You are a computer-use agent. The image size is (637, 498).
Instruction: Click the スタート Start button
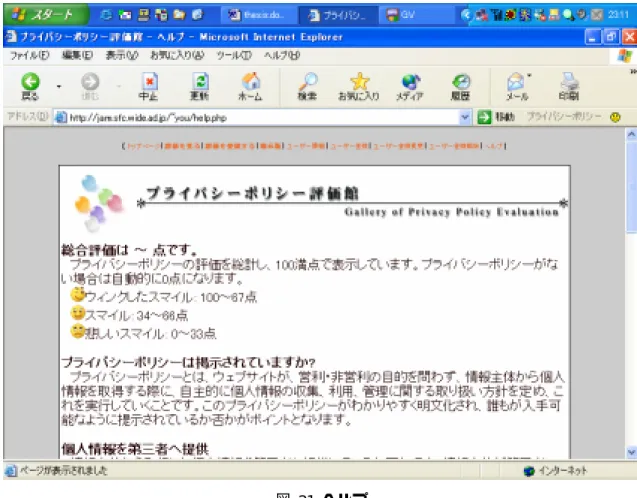(x=46, y=15)
